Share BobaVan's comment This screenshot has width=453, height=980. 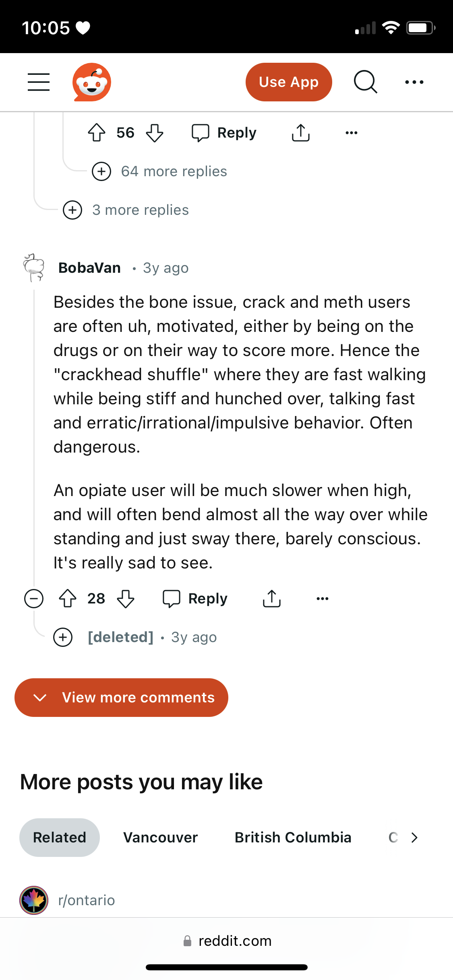click(x=271, y=599)
